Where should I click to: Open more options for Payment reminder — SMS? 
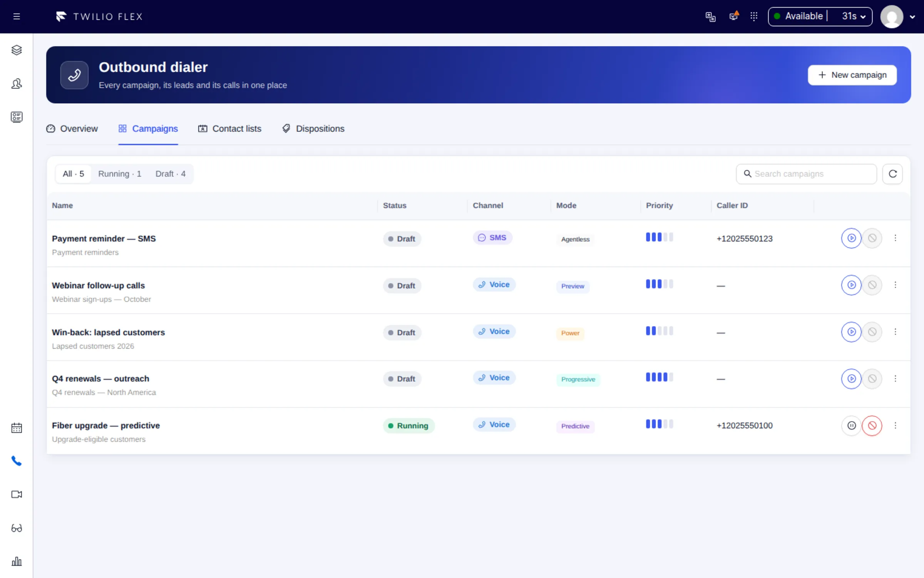click(x=895, y=238)
